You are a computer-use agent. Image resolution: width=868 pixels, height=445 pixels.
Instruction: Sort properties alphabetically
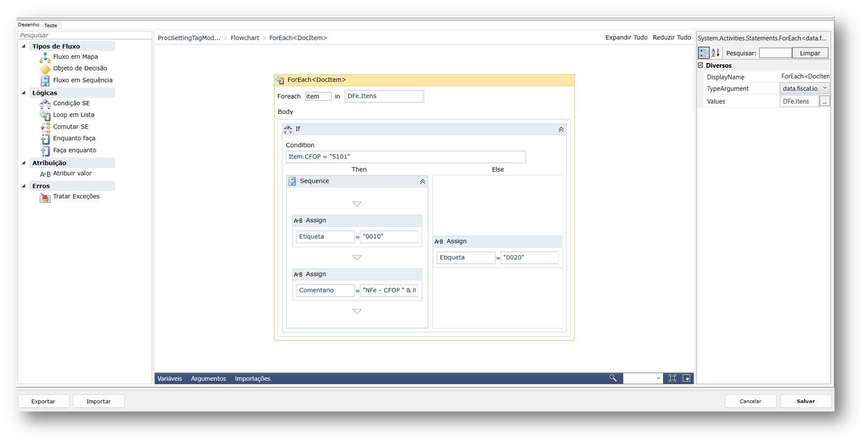[715, 53]
